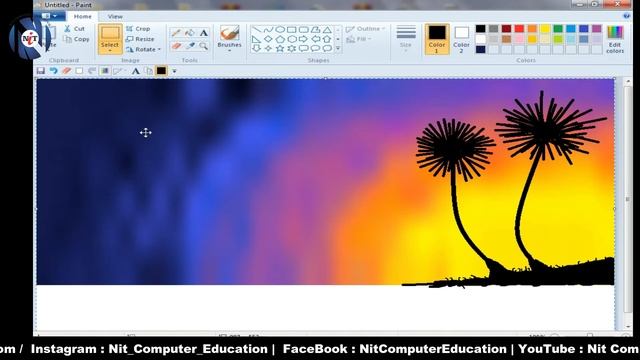The image size is (640, 360).
Task: Choose the Right arrow shape
Action: 303,39
